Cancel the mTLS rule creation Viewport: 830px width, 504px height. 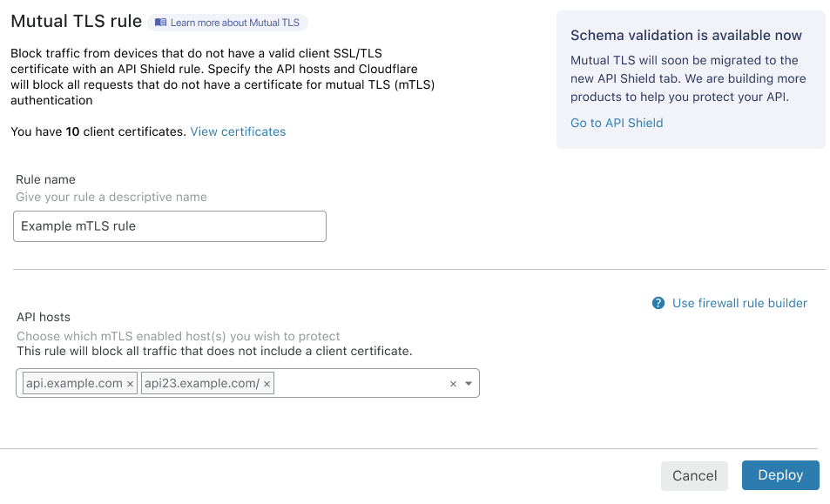tap(694, 475)
